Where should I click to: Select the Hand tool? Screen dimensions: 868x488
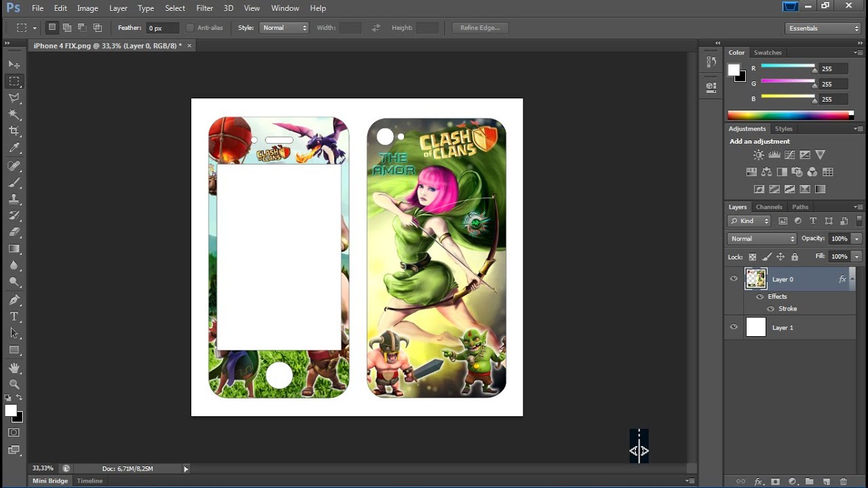point(14,368)
